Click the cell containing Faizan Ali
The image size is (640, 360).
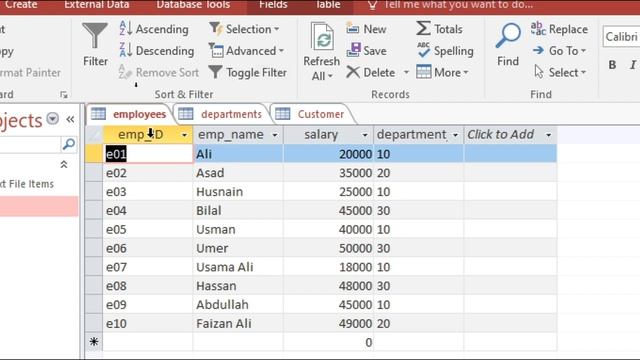tap(238, 323)
